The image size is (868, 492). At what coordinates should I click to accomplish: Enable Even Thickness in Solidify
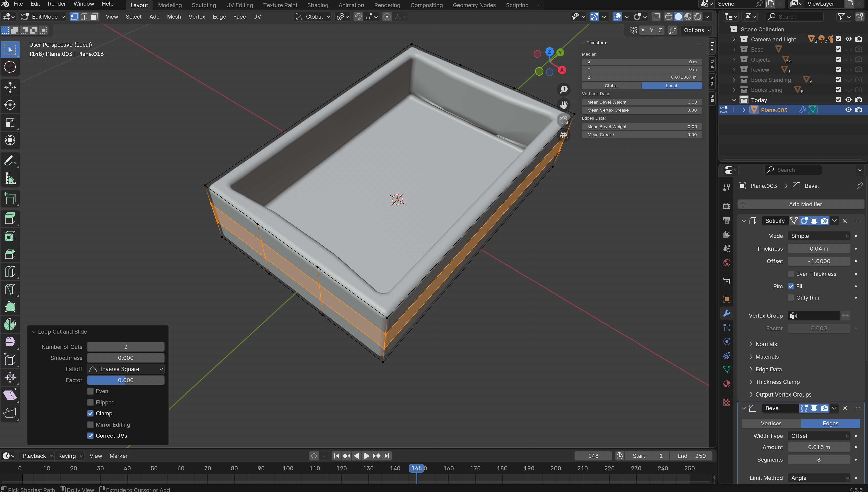coord(791,274)
